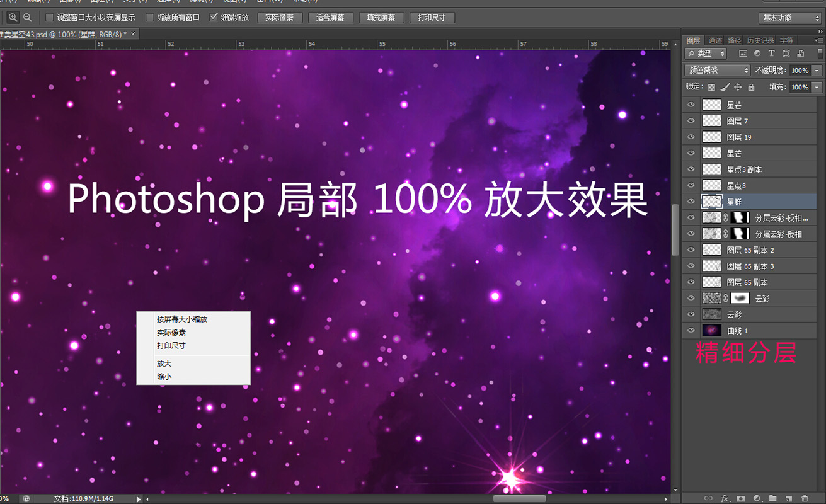Select the 星点3 layer row
The width and height of the screenshot is (826, 504).
tap(750, 185)
